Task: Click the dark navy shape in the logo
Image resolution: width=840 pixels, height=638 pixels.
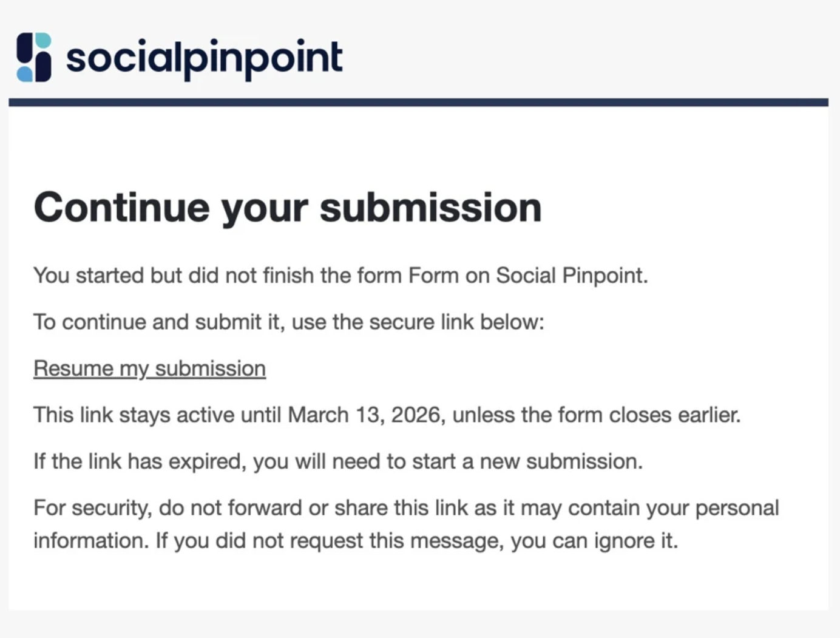Action: (x=24, y=47)
